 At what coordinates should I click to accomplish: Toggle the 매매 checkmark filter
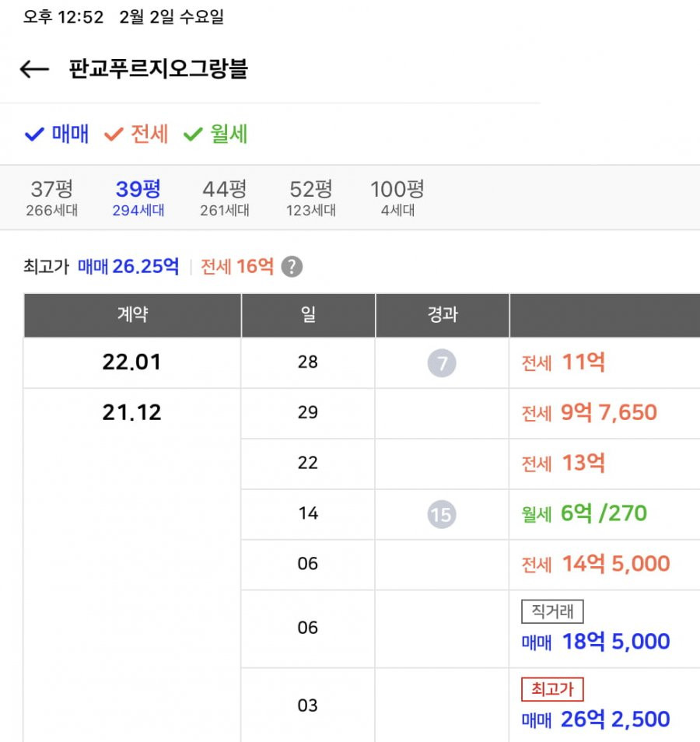coord(57,134)
